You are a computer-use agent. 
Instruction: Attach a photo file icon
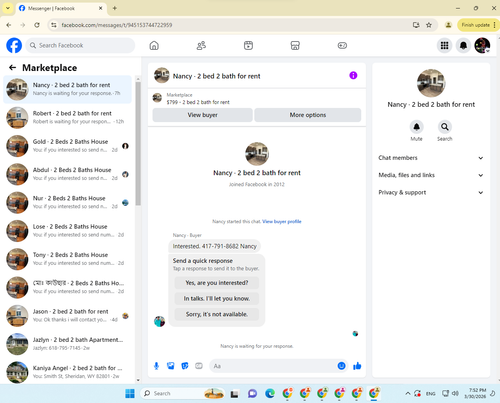pyautogui.click(x=171, y=366)
